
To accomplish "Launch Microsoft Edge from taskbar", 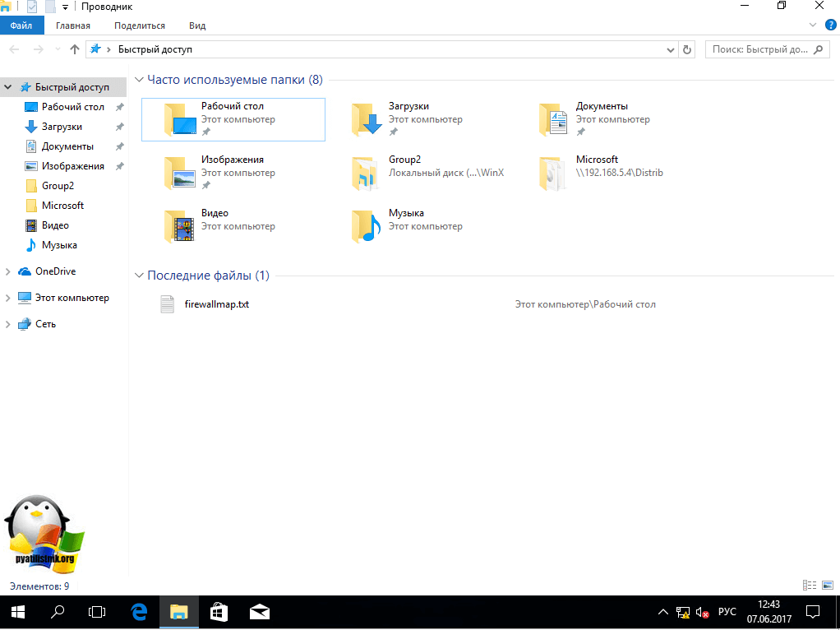I will point(139,612).
